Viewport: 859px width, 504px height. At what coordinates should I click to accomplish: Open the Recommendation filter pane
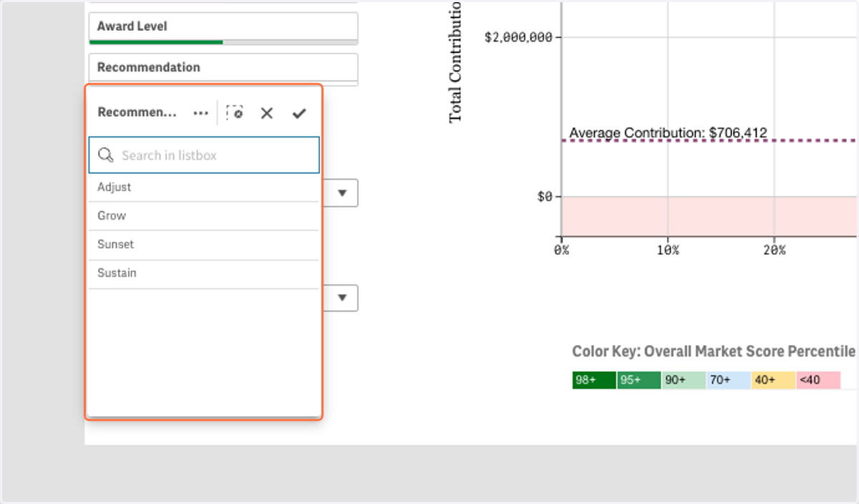click(x=223, y=68)
